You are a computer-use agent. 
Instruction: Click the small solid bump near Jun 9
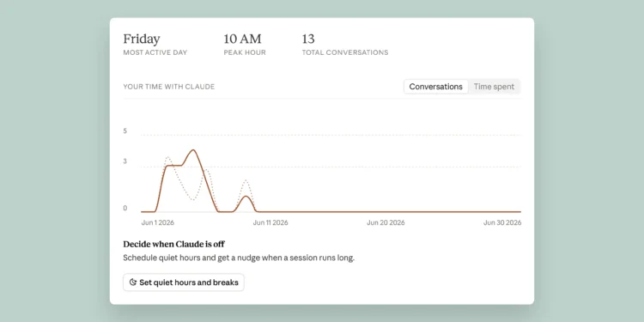[x=246, y=197]
